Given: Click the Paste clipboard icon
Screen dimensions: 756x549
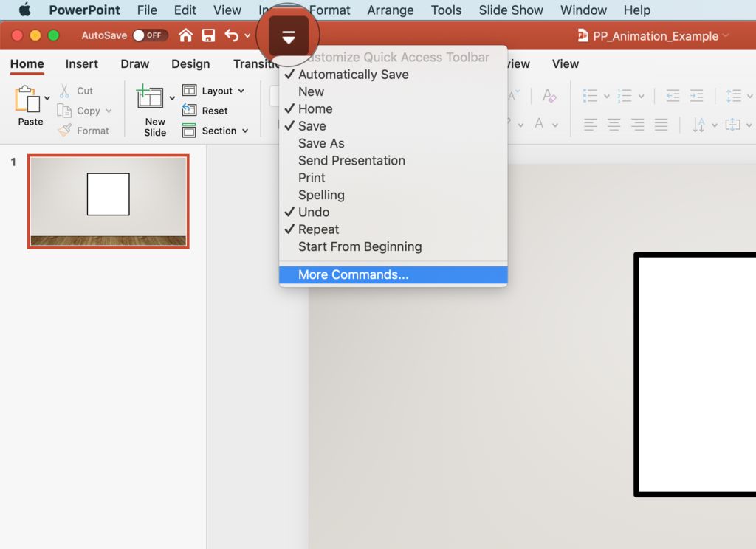Looking at the screenshot, I should coord(27,99).
